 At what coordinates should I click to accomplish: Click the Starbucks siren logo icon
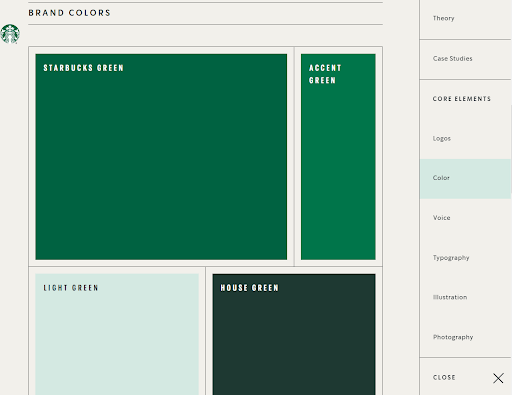click(10, 34)
